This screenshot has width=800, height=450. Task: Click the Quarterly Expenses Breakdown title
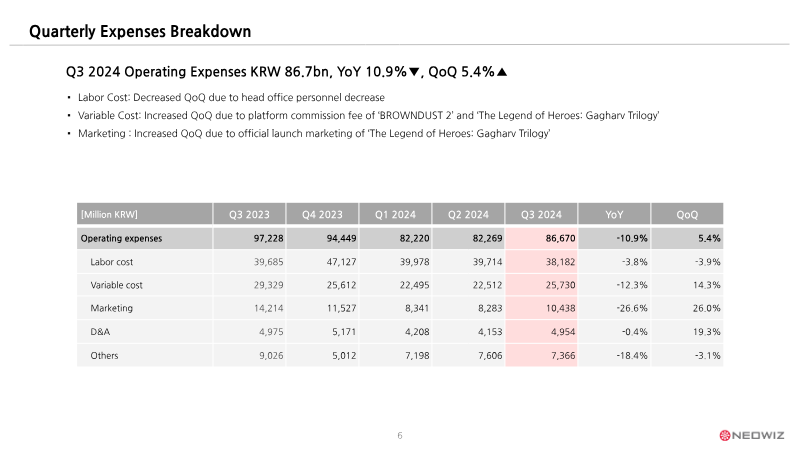(x=139, y=33)
